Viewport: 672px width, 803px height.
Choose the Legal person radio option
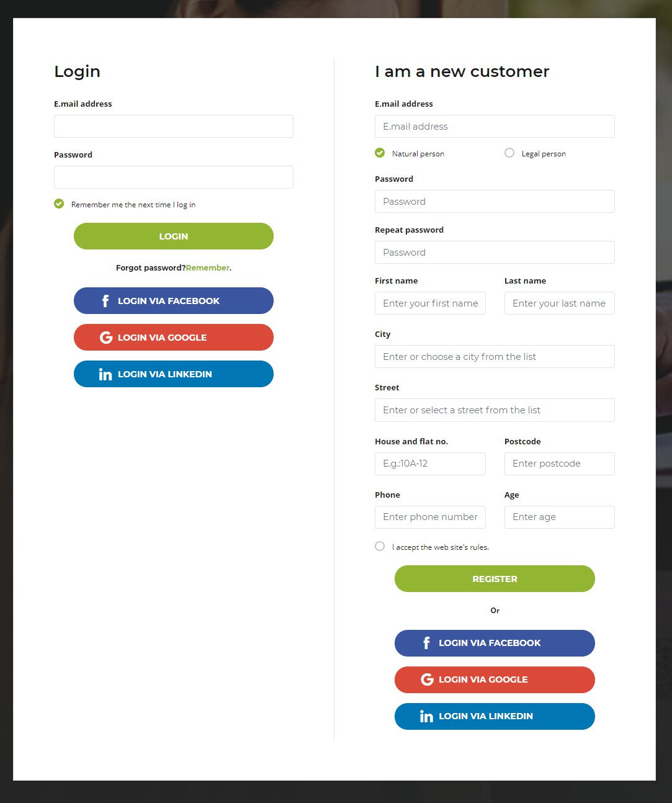509,153
